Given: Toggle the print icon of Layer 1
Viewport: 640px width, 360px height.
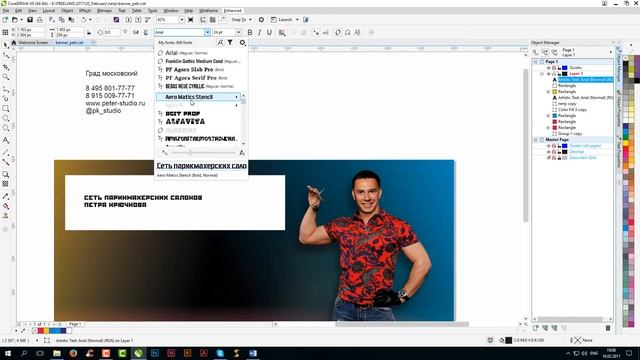Looking at the screenshot, I should [x=554, y=74].
